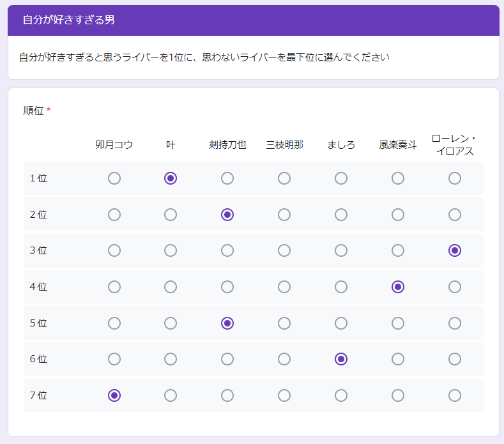This screenshot has height=444, width=504.
Task: Select 叶 radio in 1位 row
Action: click(171, 178)
